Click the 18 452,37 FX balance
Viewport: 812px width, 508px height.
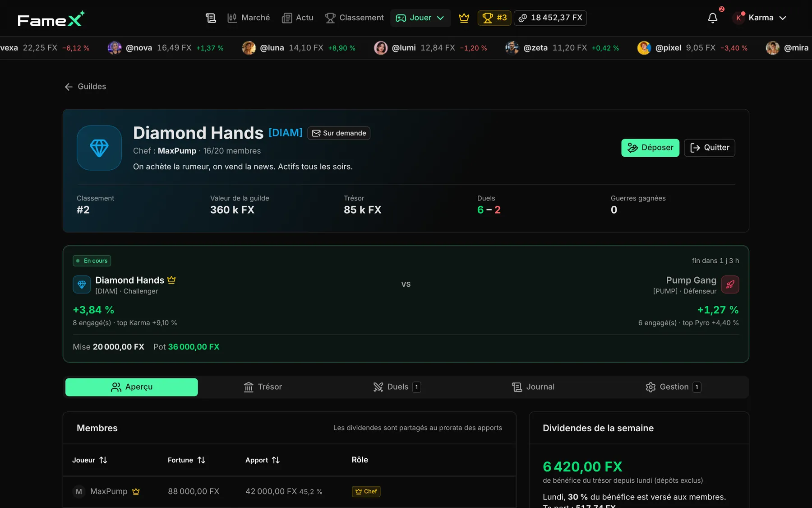coord(550,18)
